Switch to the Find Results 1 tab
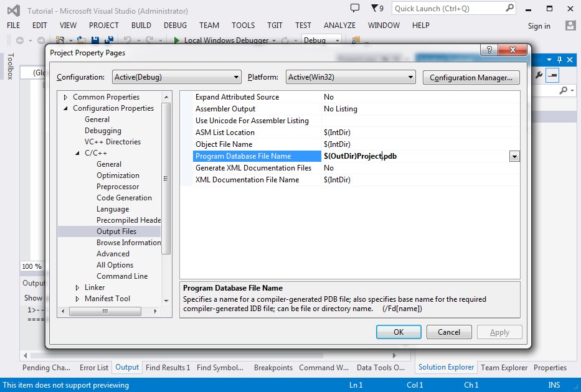This screenshot has width=581, height=392. point(168,368)
